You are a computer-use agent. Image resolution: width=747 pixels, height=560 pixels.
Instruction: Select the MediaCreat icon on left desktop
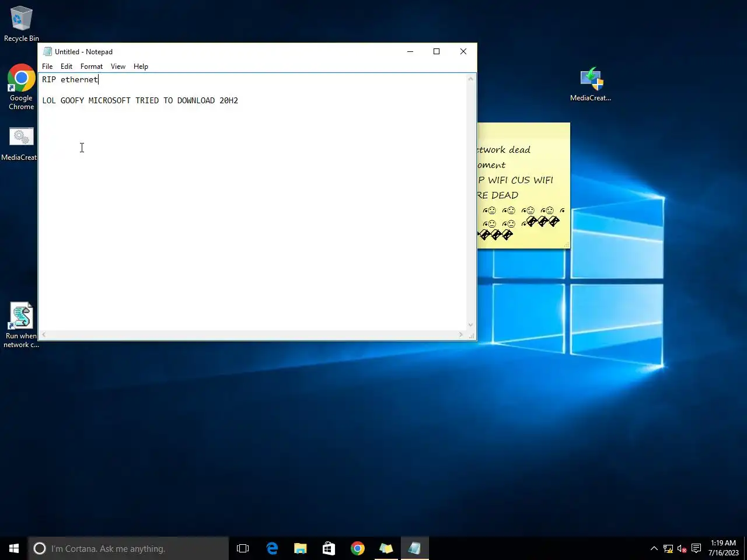20,144
